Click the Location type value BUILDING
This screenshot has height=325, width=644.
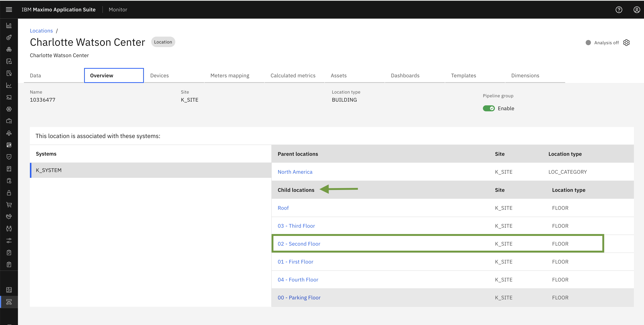[x=344, y=100]
